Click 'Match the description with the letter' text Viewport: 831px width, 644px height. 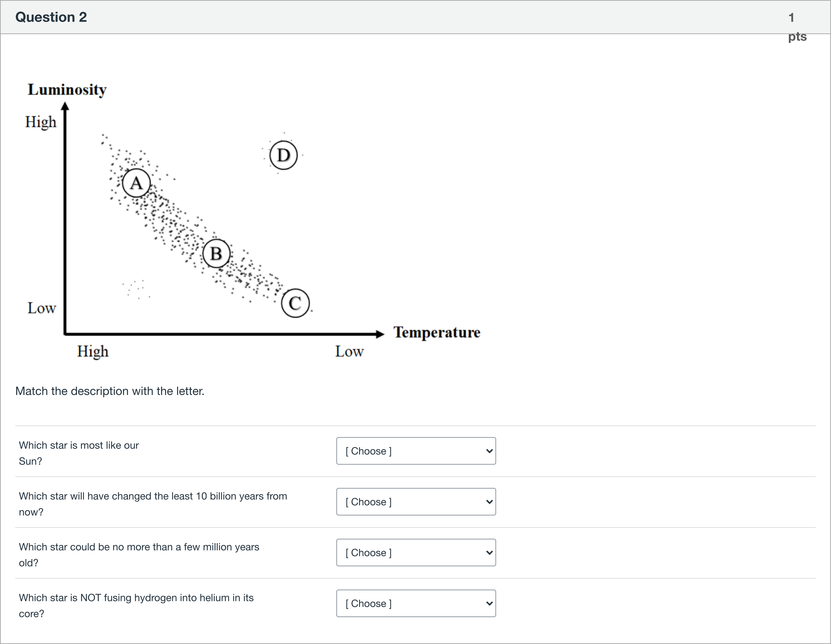pos(110,391)
